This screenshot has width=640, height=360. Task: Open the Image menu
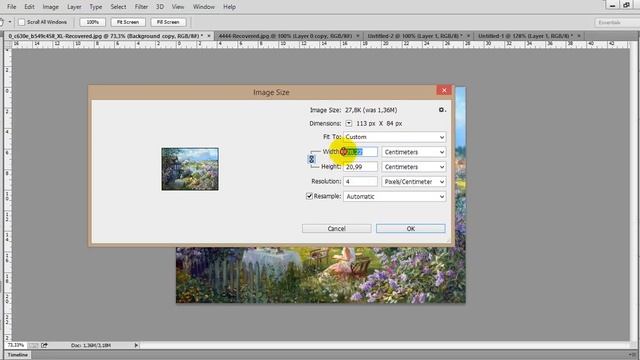tap(51, 7)
